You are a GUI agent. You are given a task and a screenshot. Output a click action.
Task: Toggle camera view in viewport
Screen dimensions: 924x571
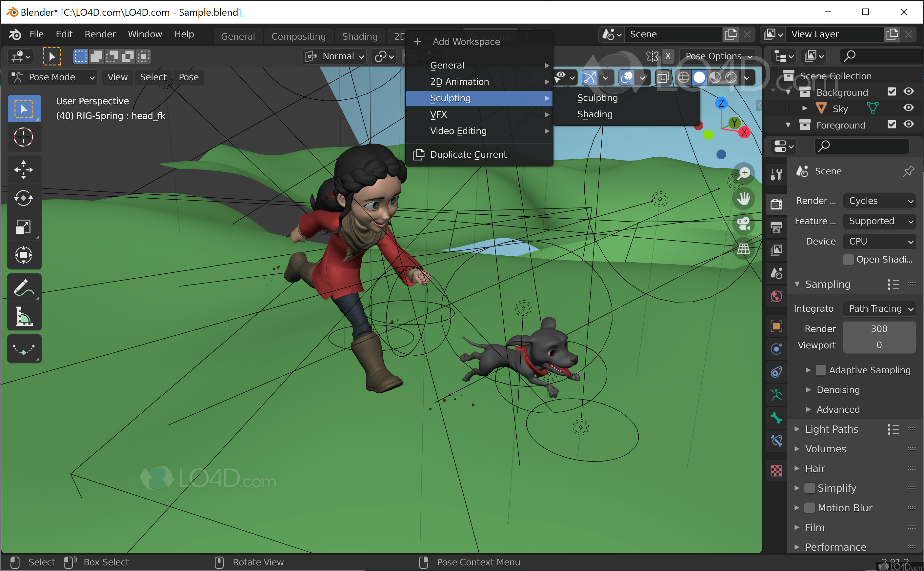(x=743, y=224)
